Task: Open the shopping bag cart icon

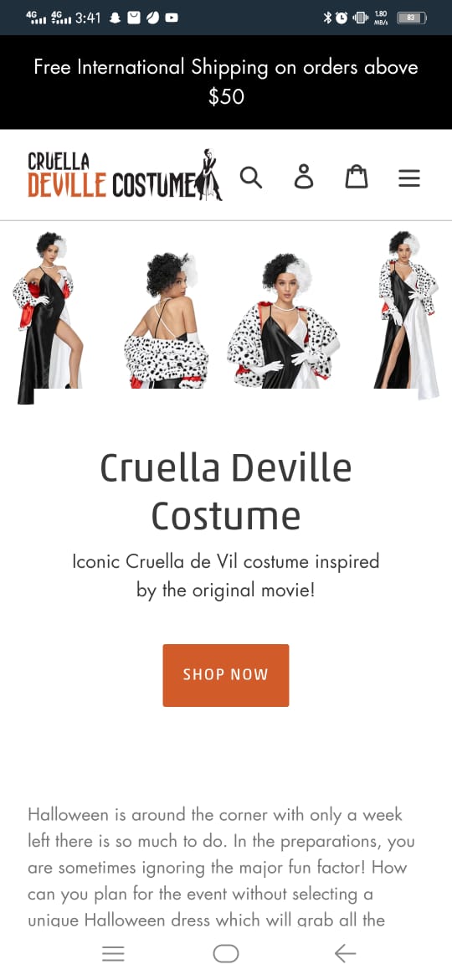Action: [357, 177]
